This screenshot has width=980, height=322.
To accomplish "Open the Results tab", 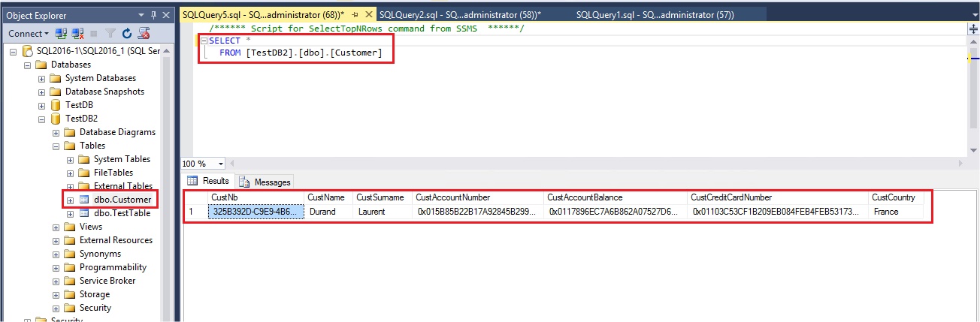I will [209, 181].
